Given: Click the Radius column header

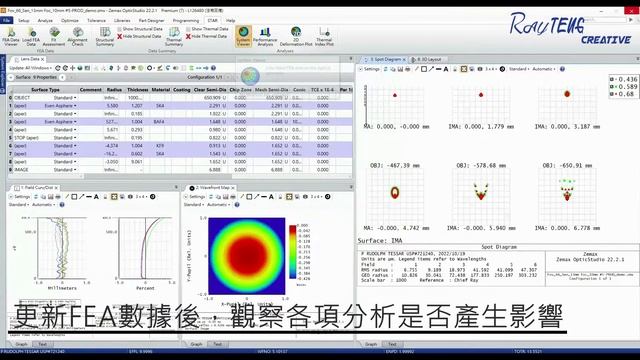Looking at the screenshot, I should (x=114, y=90).
